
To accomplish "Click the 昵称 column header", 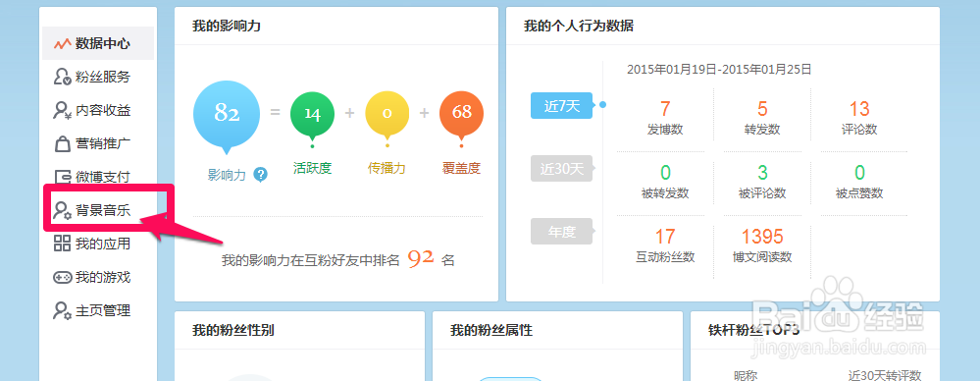I will [x=745, y=375].
